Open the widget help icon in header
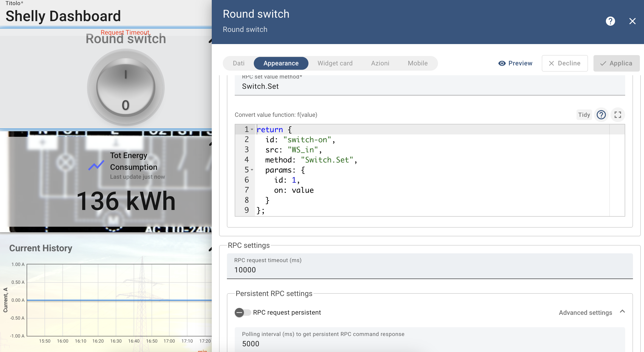 [610, 21]
